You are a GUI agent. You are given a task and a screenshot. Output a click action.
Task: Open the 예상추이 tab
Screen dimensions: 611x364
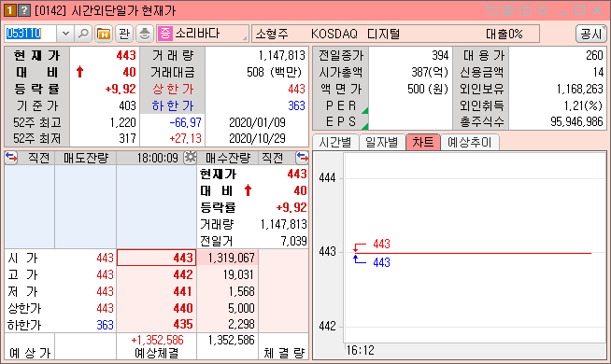tap(470, 142)
